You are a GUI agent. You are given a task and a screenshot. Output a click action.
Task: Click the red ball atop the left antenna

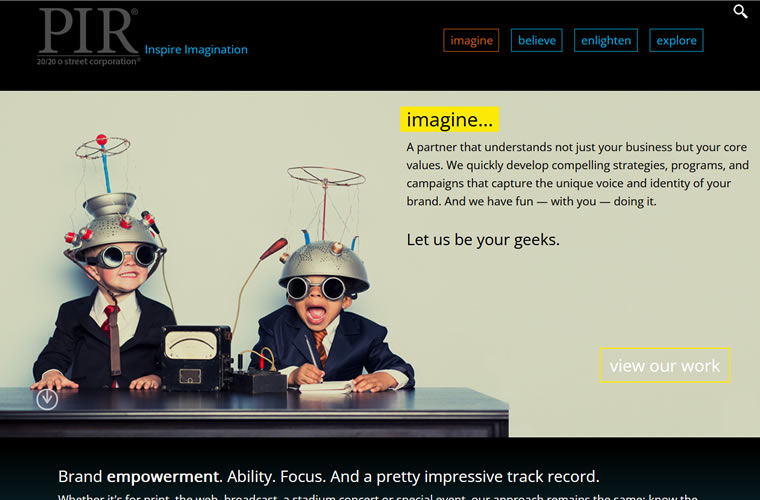[x=101, y=140]
